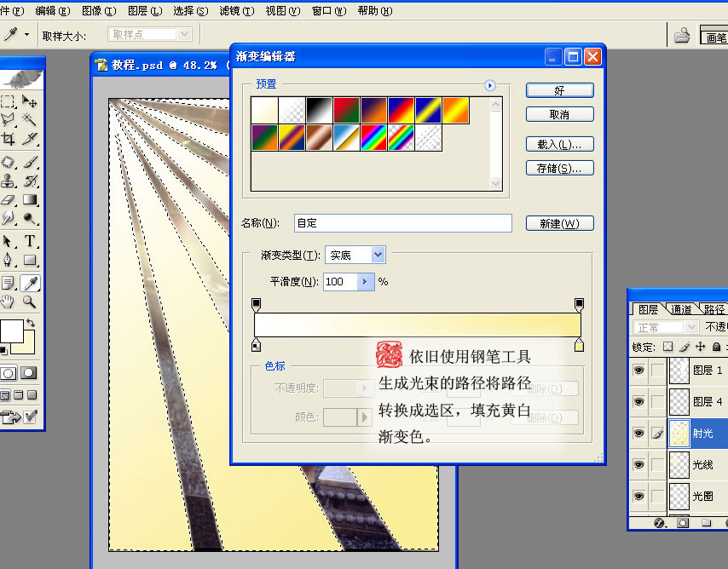Create new layer set folder

point(706,524)
